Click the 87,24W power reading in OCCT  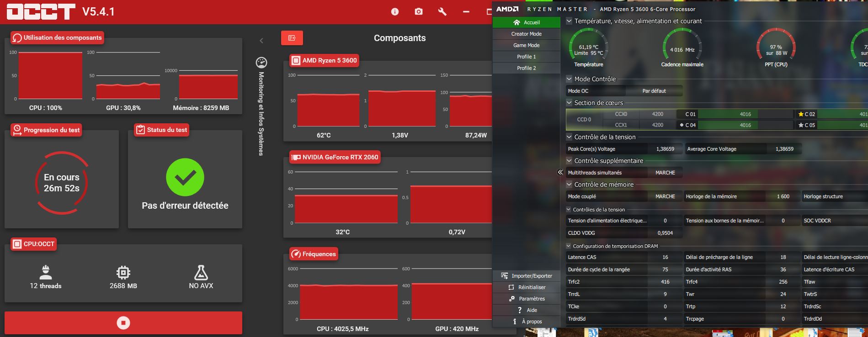[476, 135]
